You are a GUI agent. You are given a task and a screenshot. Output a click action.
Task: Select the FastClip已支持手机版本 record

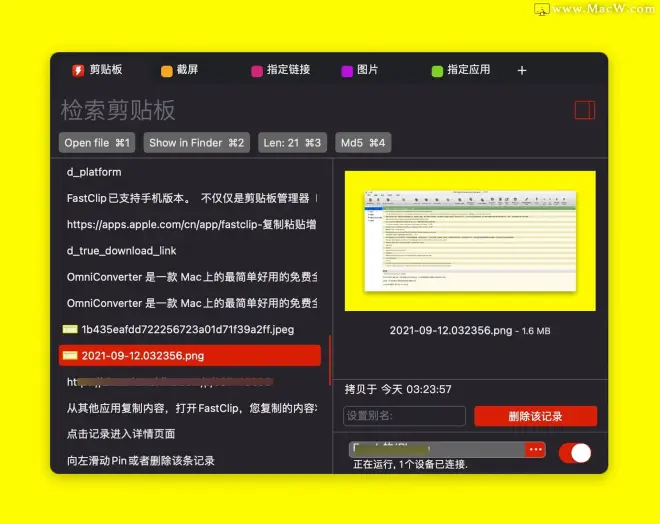click(x=190, y=198)
